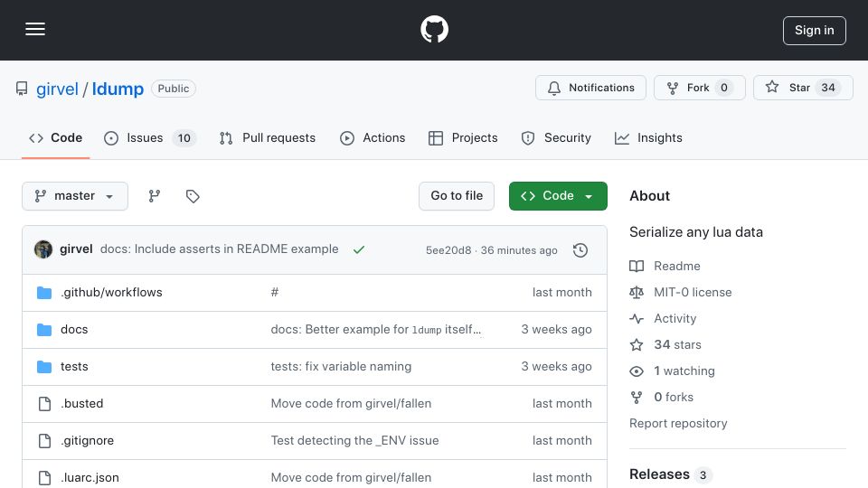Open the Insights tab
The width and height of the screenshot is (868, 488).
(x=648, y=137)
